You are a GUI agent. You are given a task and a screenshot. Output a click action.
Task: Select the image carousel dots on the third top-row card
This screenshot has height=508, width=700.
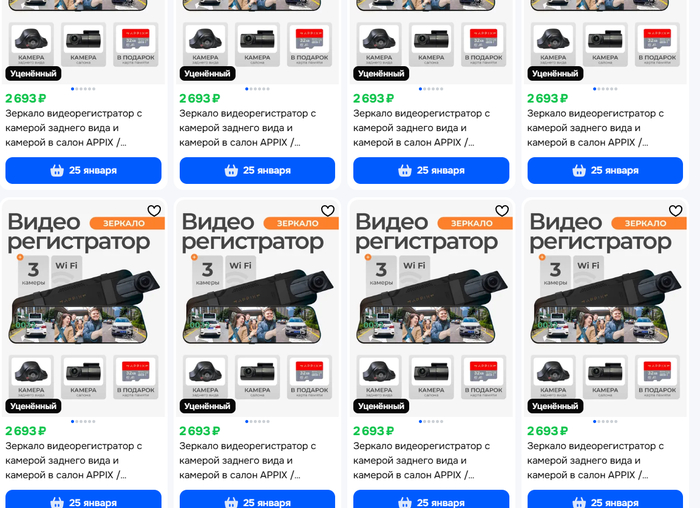pyautogui.click(x=431, y=89)
